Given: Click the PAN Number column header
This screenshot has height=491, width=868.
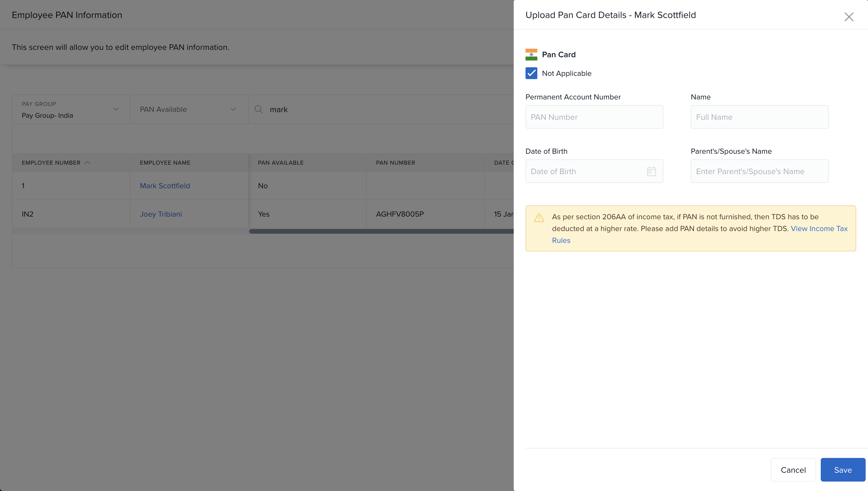Looking at the screenshot, I should point(395,163).
